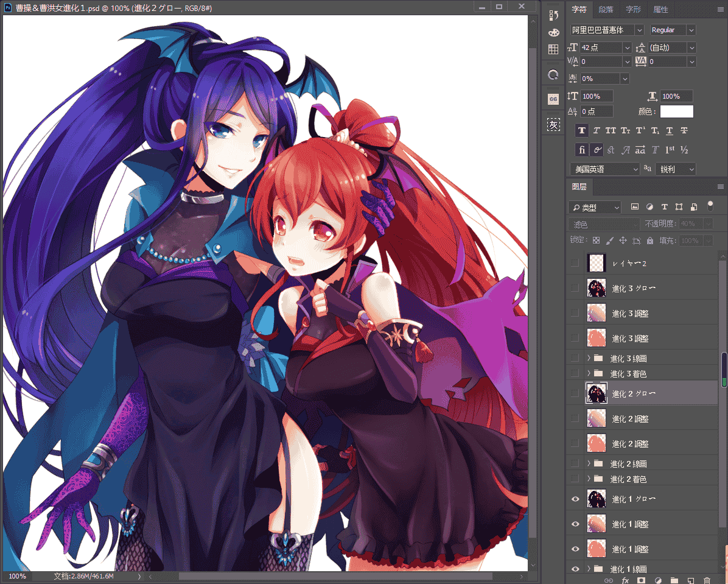Expand the 進化 3 線画 group
728x584 pixels.
point(589,358)
